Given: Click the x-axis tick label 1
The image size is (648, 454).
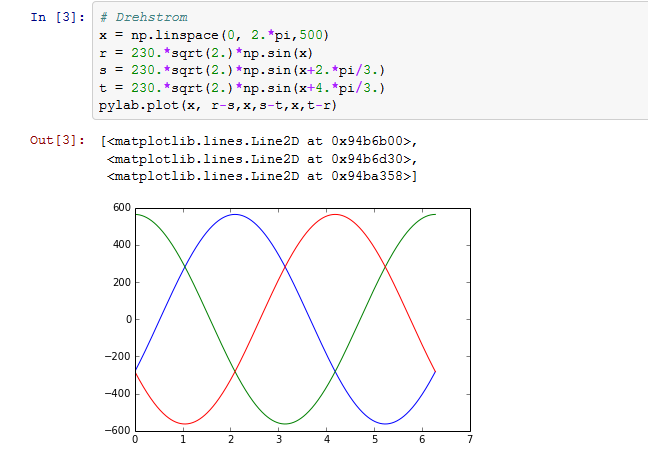Looking at the screenshot, I should point(183,440).
